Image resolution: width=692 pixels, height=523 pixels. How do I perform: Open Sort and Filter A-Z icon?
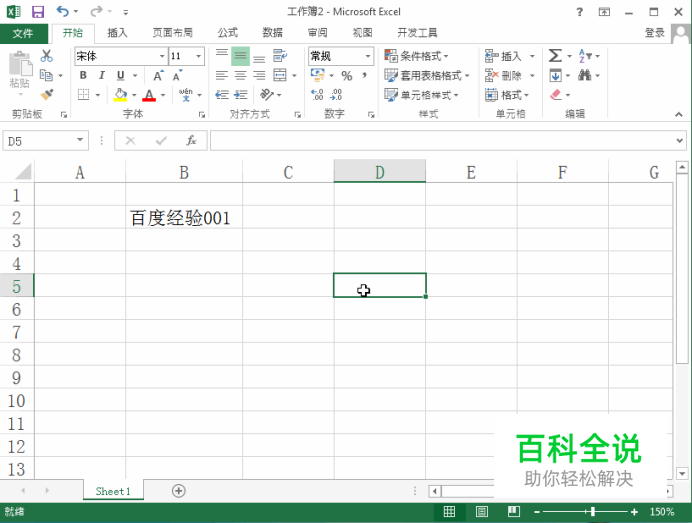[585, 56]
